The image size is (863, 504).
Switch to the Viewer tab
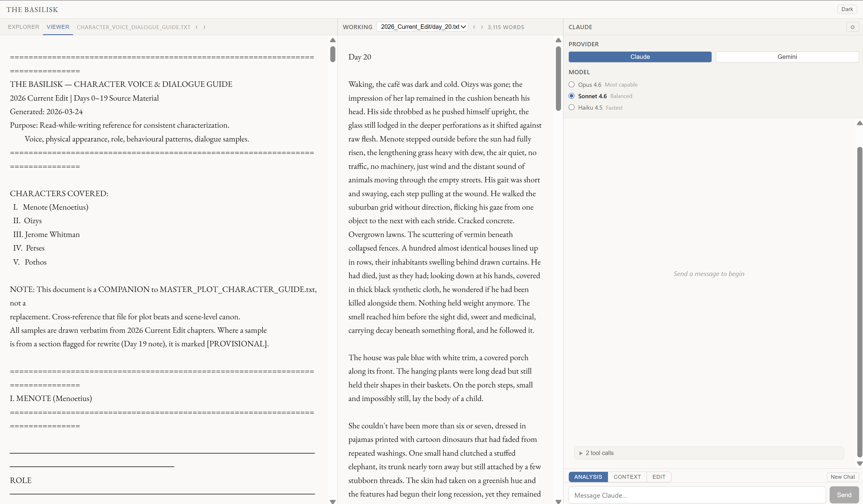tap(58, 27)
